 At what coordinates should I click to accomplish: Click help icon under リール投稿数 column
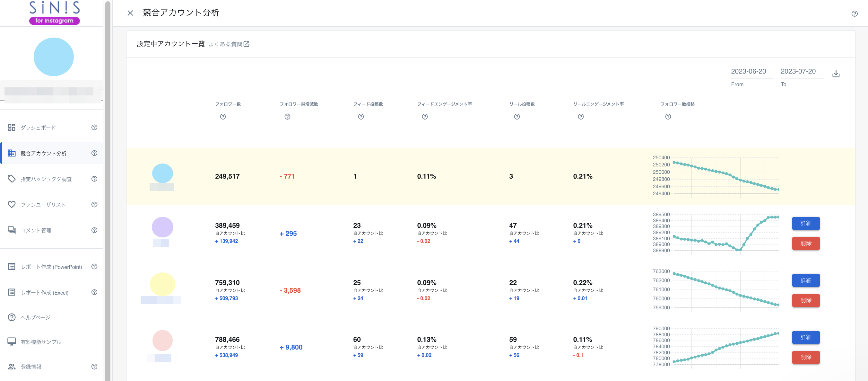[x=516, y=117]
